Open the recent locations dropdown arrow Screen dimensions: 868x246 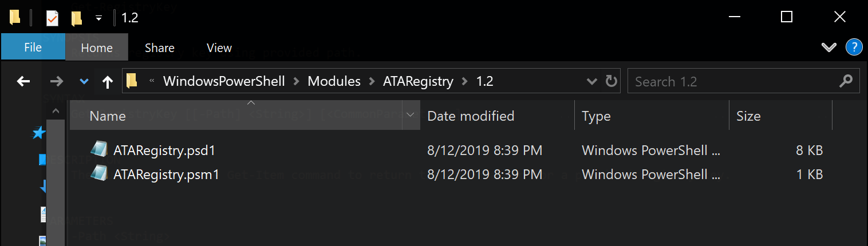pos(84,82)
